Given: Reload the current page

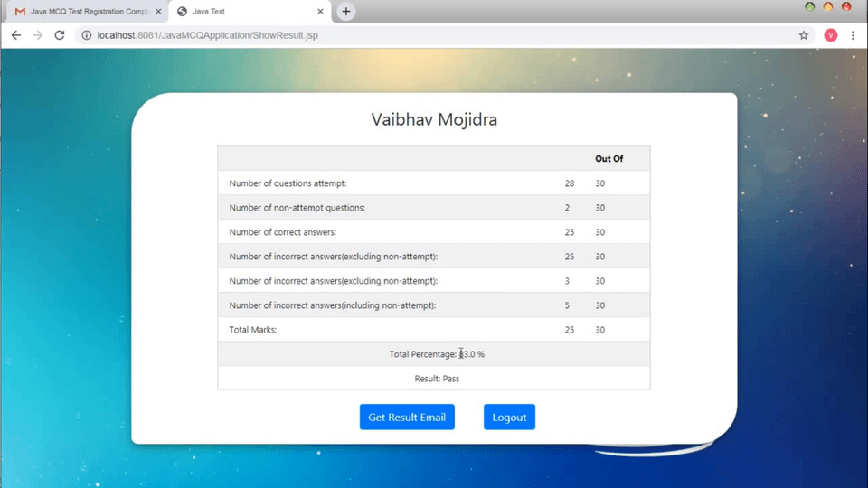Looking at the screenshot, I should (x=60, y=35).
